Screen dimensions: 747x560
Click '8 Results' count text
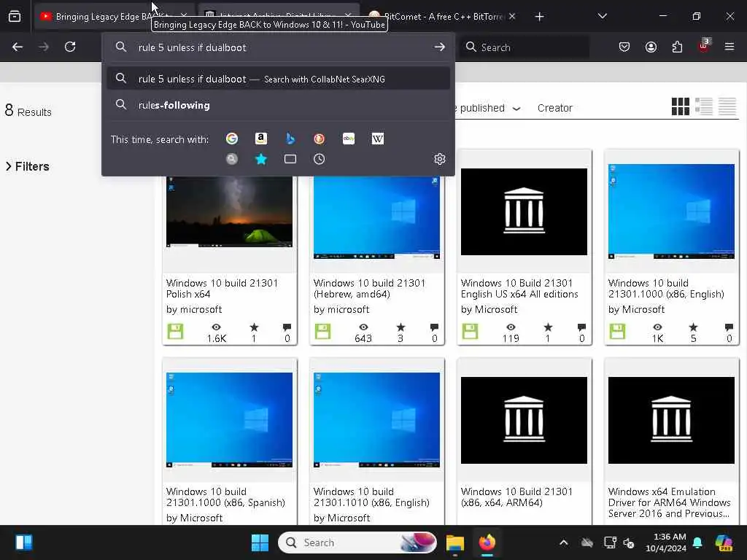28,111
